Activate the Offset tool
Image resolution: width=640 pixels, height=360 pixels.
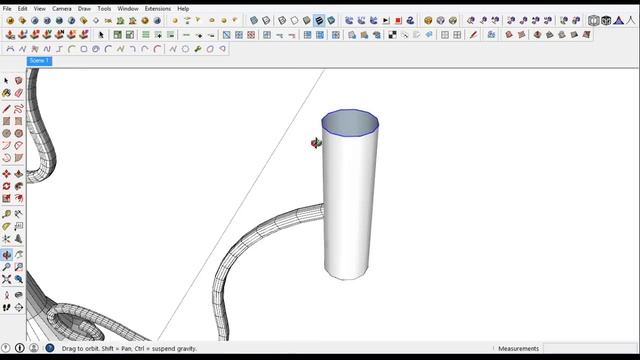pos(18,198)
